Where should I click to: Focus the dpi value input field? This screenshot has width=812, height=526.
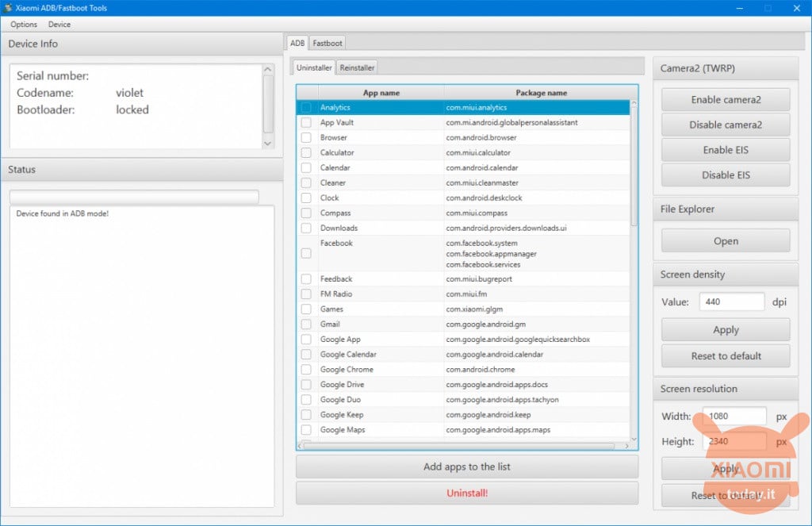(731, 301)
